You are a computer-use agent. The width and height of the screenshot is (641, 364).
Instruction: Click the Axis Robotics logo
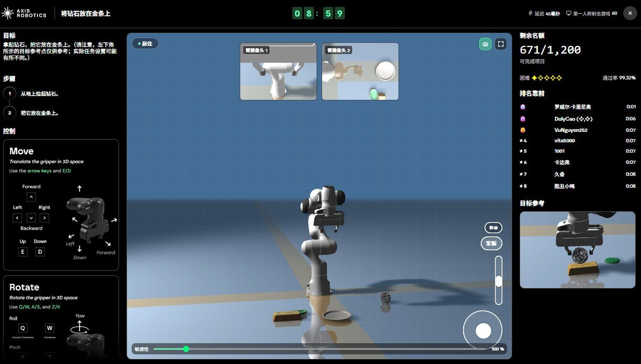[24, 13]
